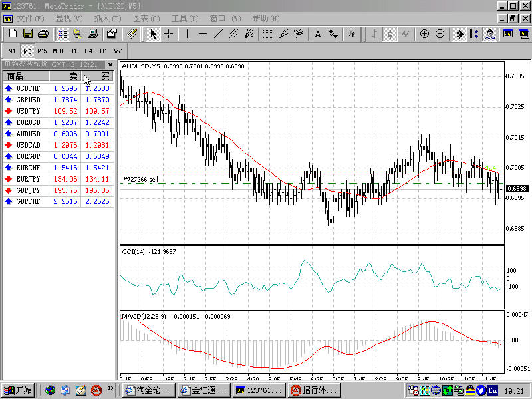Expand the quick launch chevron on taskbar
The image size is (532, 399).
coord(110,388)
